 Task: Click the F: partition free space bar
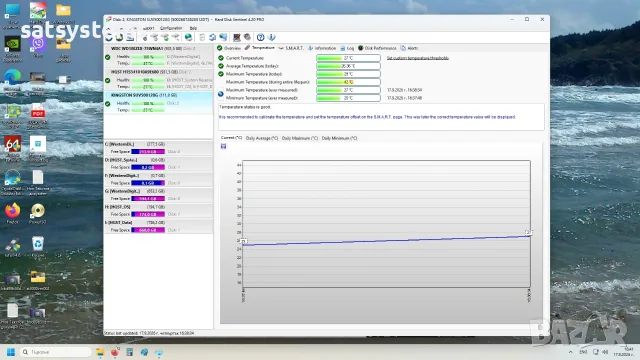coord(148,183)
